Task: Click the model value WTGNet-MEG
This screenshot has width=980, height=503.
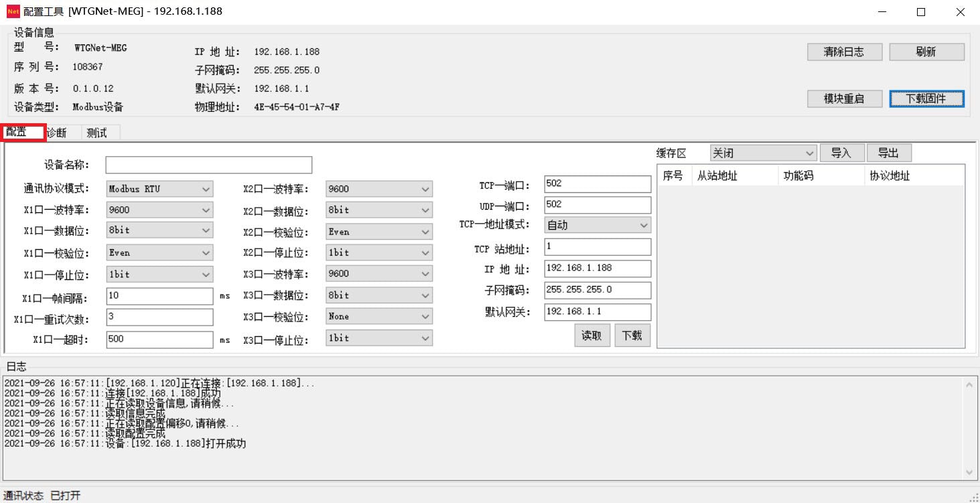Action: (x=100, y=48)
